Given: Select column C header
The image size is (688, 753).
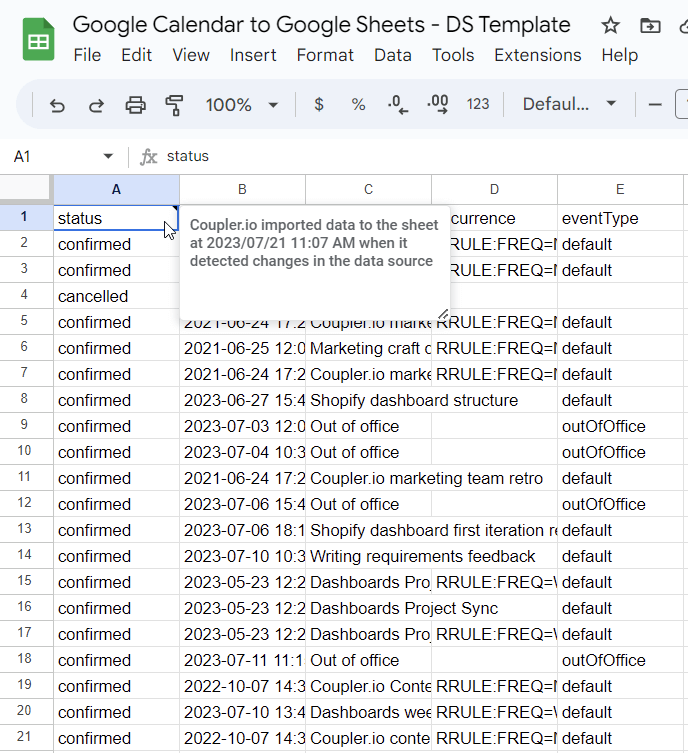Looking at the screenshot, I should (x=368, y=189).
